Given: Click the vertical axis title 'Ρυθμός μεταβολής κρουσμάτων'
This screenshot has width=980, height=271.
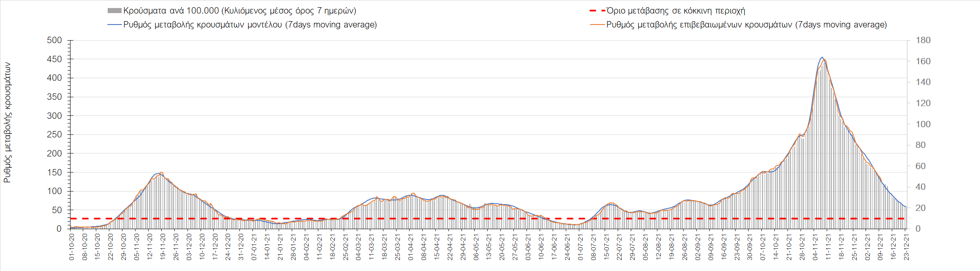Looking at the screenshot, I should click(x=7, y=123).
